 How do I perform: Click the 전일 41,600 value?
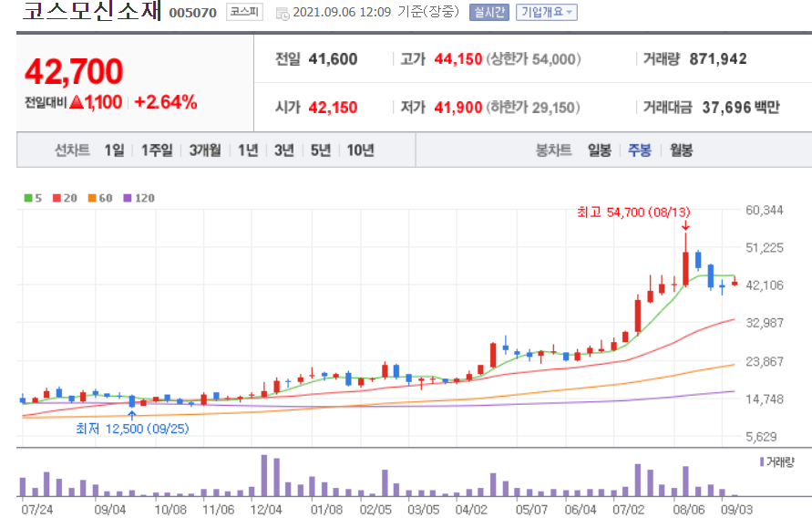point(333,59)
